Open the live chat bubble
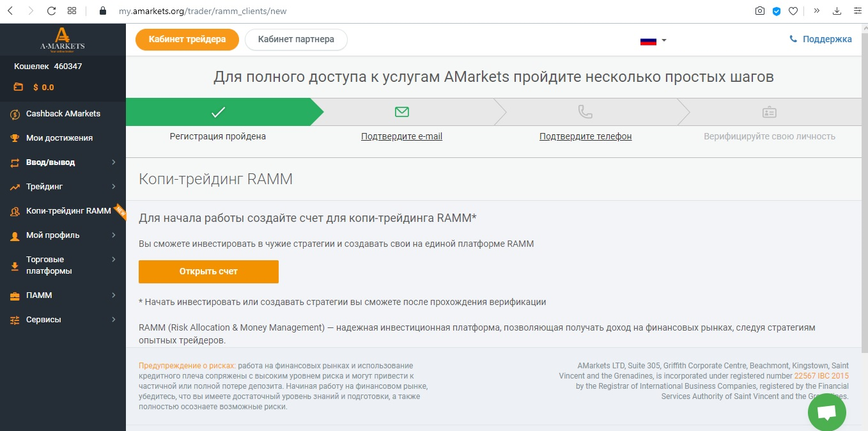The height and width of the screenshot is (431, 868). [x=827, y=412]
